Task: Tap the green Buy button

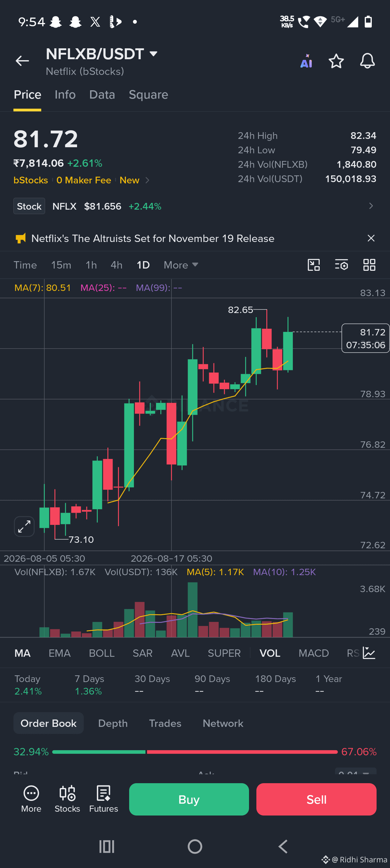Action: tap(189, 799)
